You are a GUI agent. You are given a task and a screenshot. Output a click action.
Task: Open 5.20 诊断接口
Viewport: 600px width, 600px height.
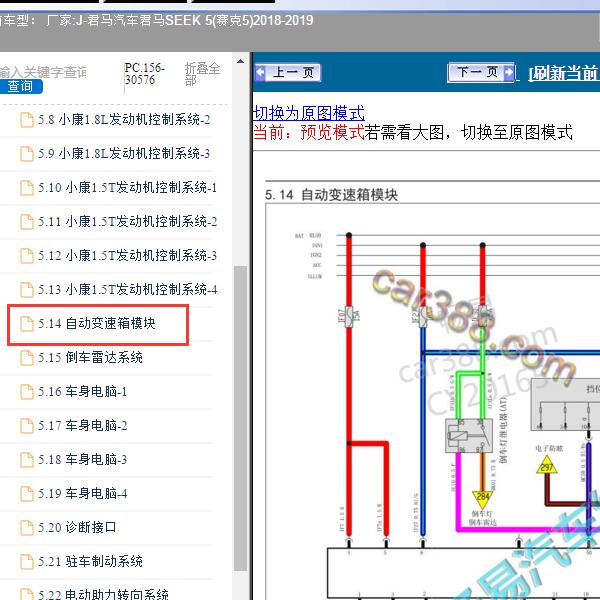point(77,527)
